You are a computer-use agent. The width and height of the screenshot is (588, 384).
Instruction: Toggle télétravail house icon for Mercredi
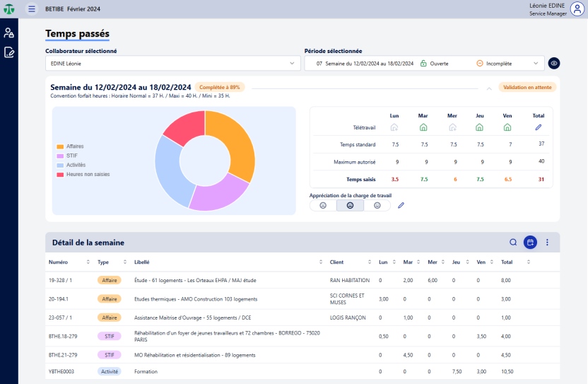pos(452,127)
